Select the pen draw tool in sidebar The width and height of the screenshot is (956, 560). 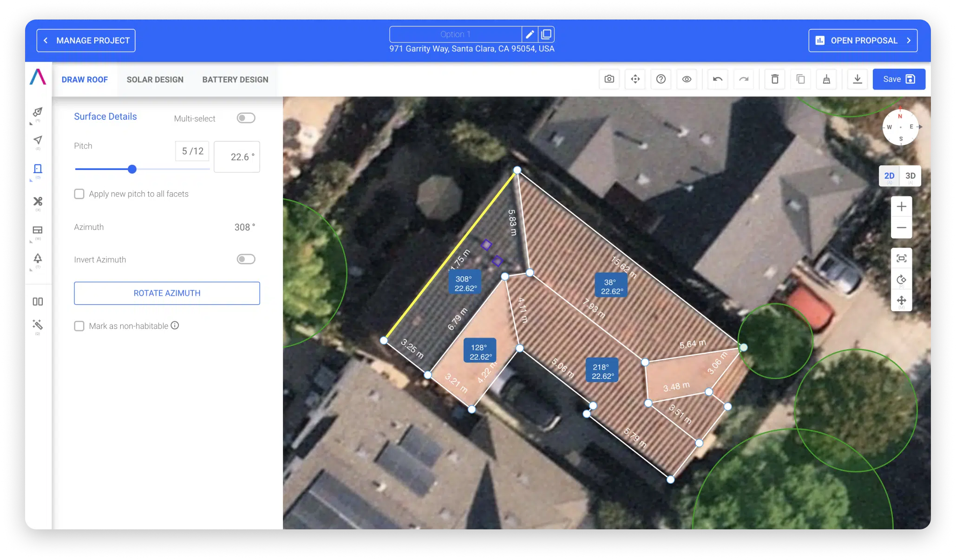click(x=38, y=112)
